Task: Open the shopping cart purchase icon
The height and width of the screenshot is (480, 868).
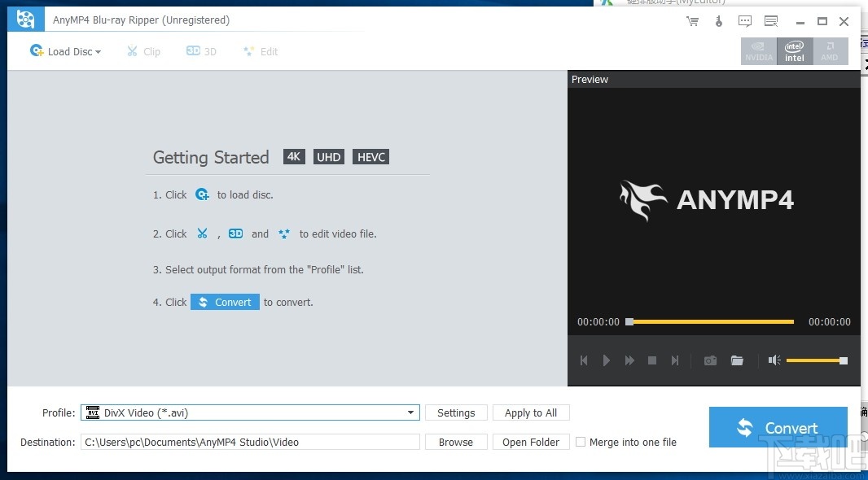Action: (x=692, y=22)
